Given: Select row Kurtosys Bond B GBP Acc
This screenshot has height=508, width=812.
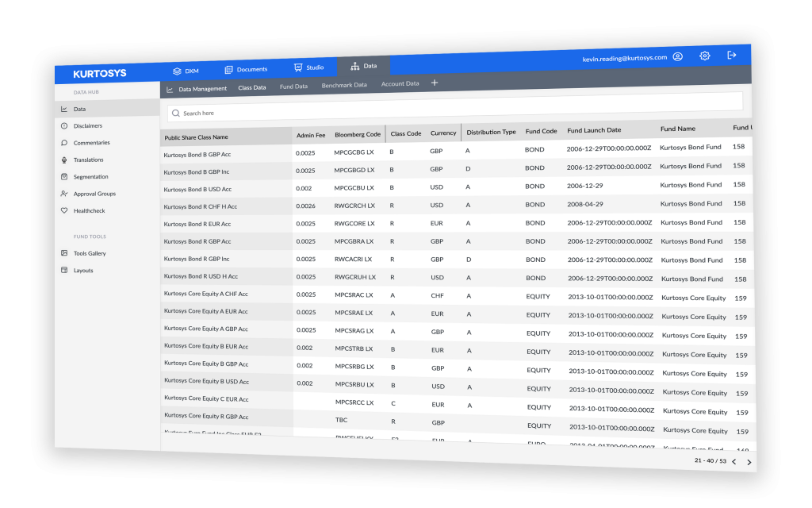Looking at the screenshot, I should (x=197, y=155).
